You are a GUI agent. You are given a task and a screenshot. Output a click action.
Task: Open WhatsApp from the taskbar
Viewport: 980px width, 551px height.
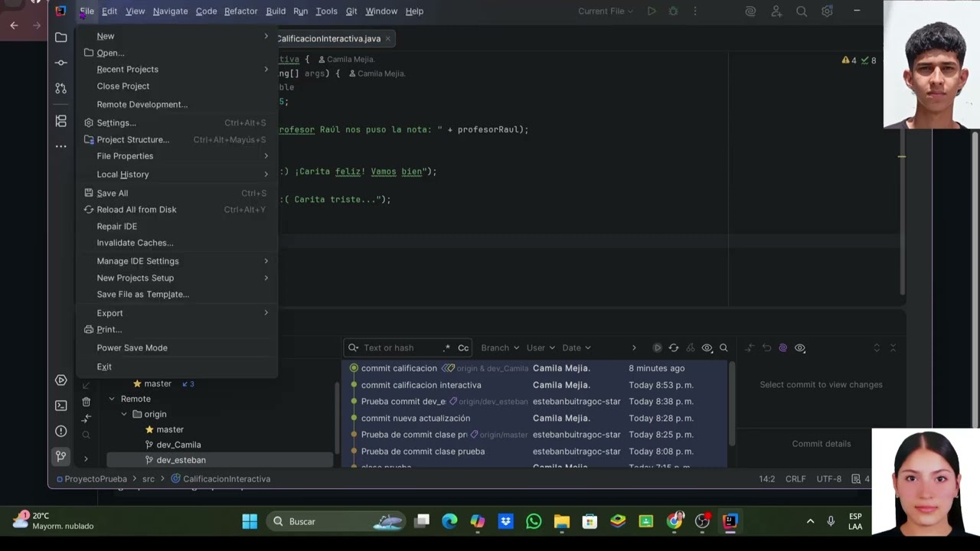click(534, 521)
